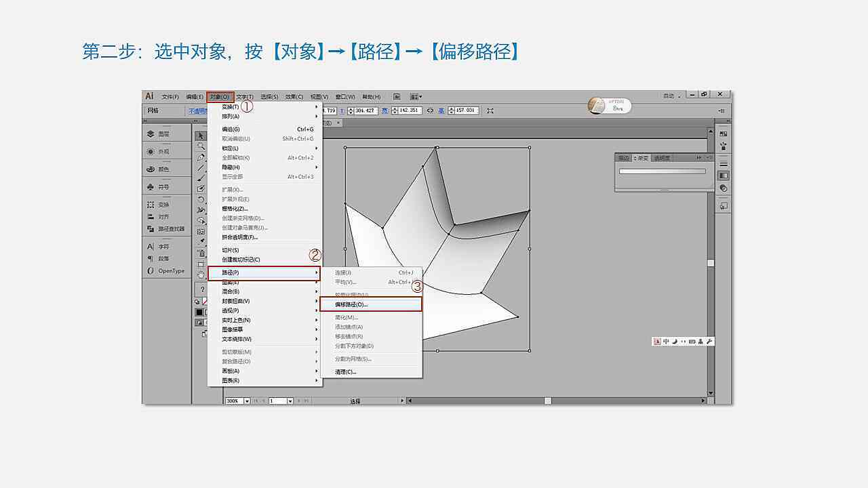The height and width of the screenshot is (488, 868).
Task: Expand the 切片(S) submenu
Action: click(x=264, y=250)
